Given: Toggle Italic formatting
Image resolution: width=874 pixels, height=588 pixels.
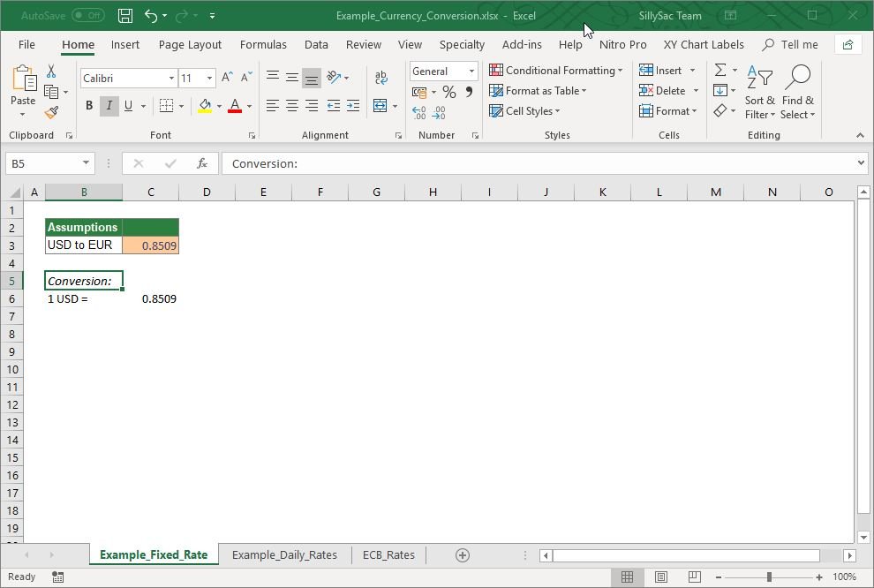Looking at the screenshot, I should [109, 106].
